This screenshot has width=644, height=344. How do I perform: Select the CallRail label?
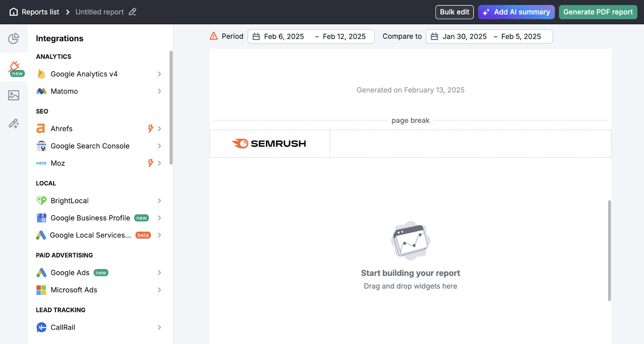click(x=63, y=327)
